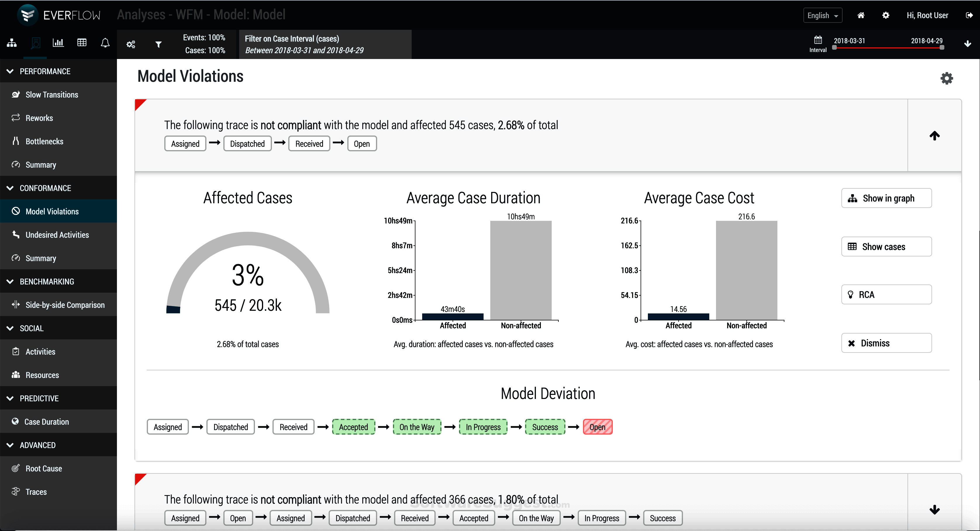Expand the SOCIAL section
The height and width of the screenshot is (531, 980).
coord(32,328)
